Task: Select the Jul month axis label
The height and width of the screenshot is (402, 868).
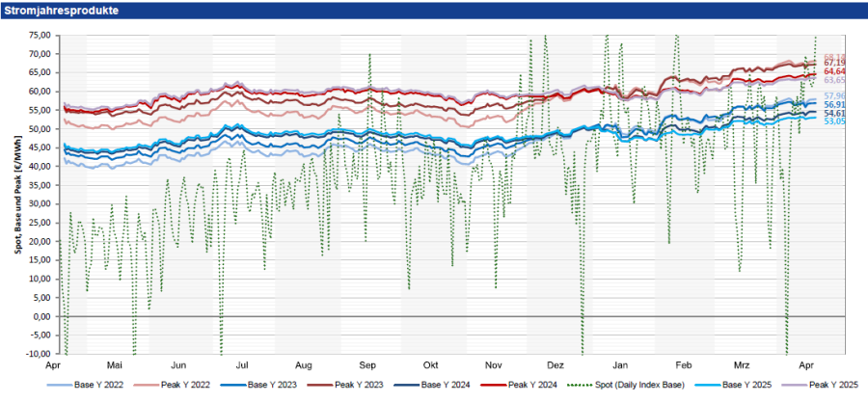Action: (x=242, y=366)
